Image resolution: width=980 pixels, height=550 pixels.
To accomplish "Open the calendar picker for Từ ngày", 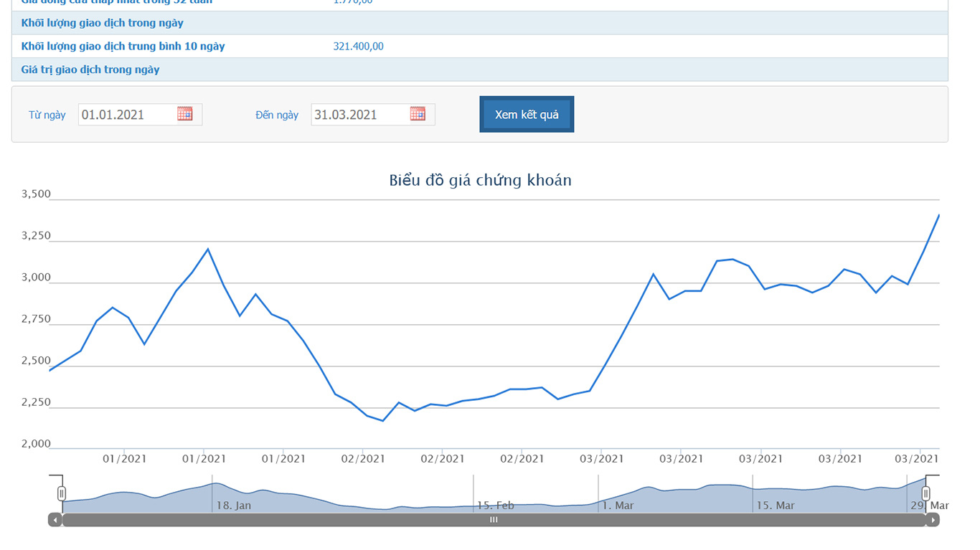I will [x=185, y=114].
